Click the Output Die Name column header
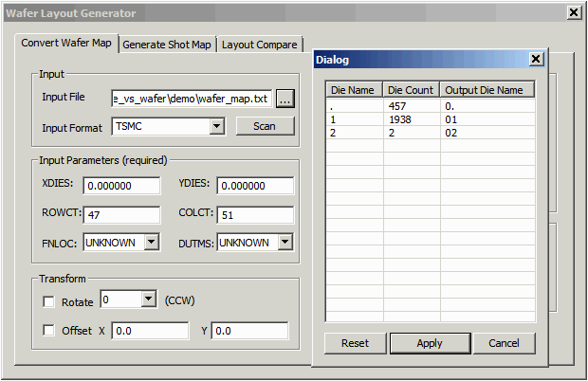Image resolution: width=588 pixels, height=381 pixels. pyautogui.click(x=487, y=90)
